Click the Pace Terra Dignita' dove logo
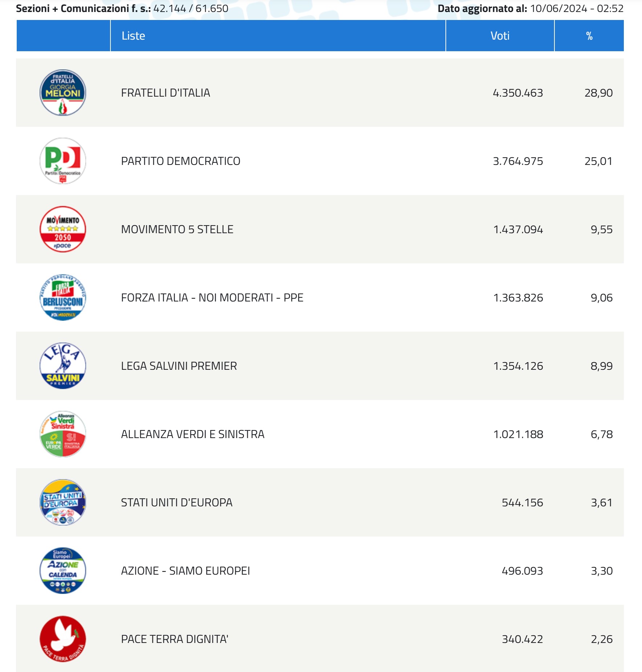The width and height of the screenshot is (642, 672). tap(62, 639)
